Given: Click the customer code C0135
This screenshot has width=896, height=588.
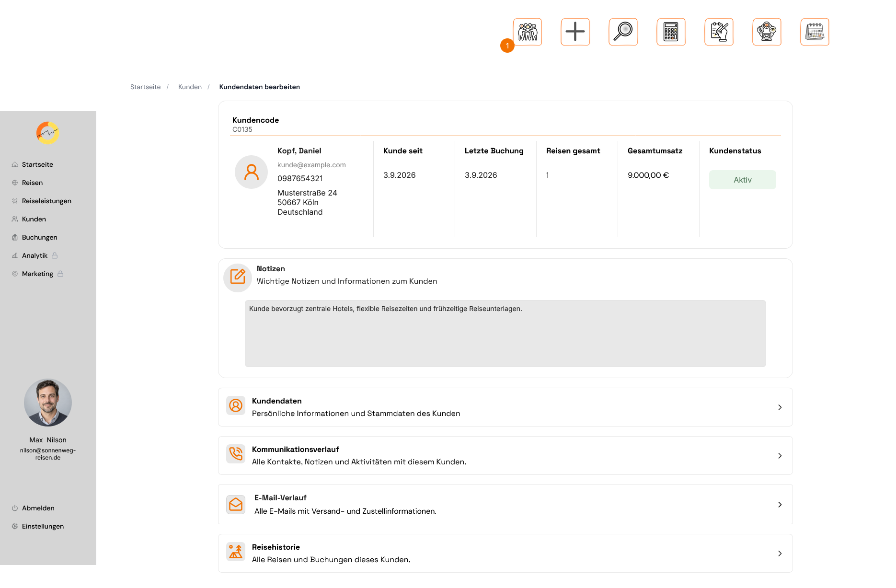Looking at the screenshot, I should click(x=242, y=129).
